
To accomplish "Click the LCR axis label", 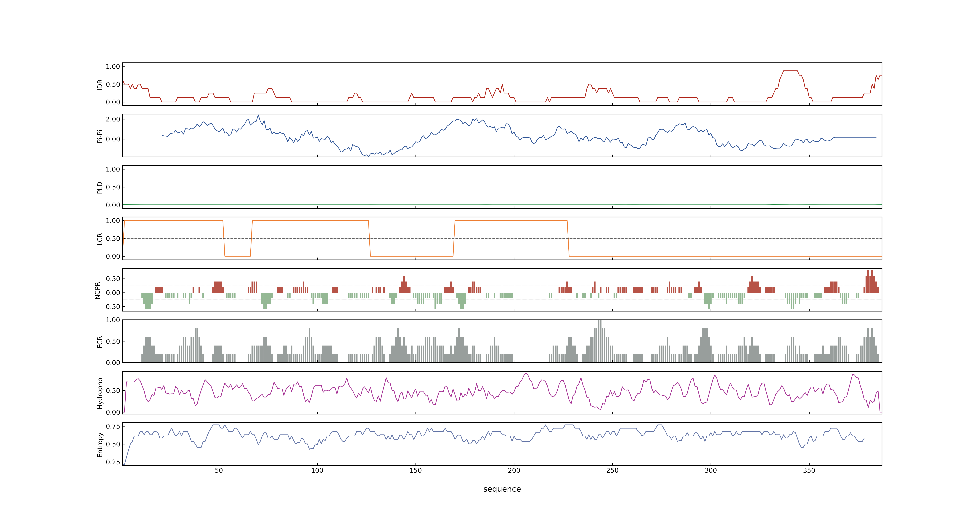I will pos(100,239).
